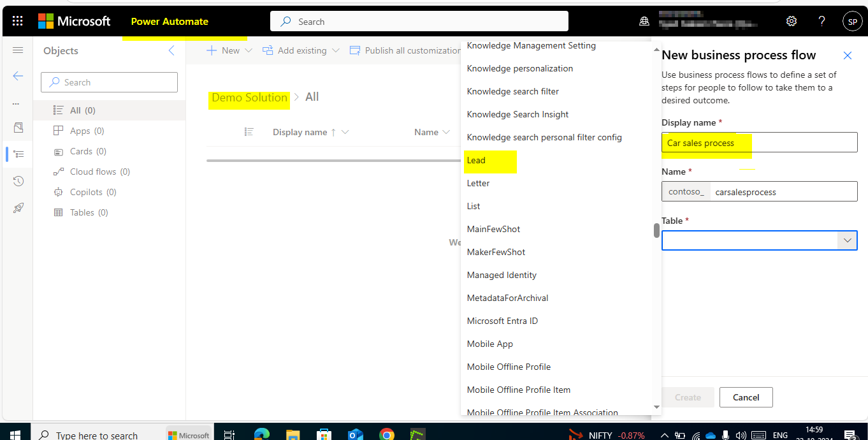
Task: Click dropdown list scroll down arrow
Action: [656, 407]
